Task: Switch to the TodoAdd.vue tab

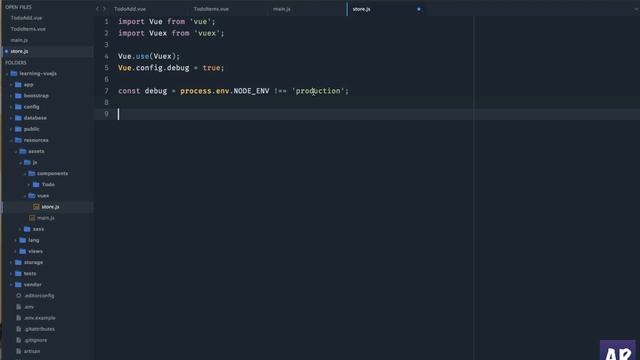Action: coord(130,9)
